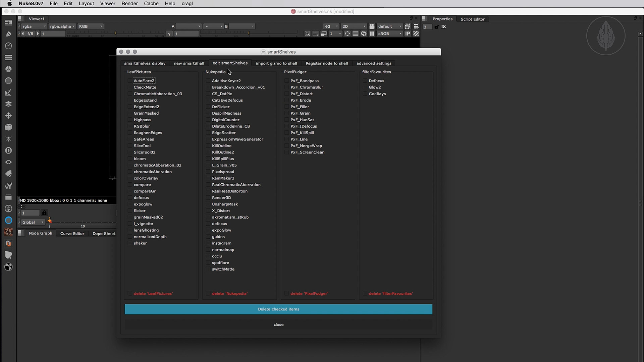
Task: Open the sRGB viewer process dropdown
Action: tap(390, 34)
